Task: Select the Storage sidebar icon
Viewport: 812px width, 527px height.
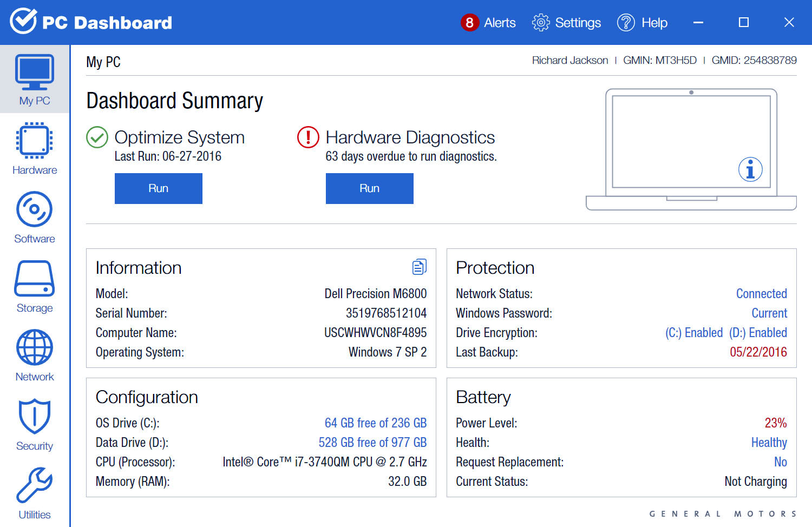Action: (34, 285)
